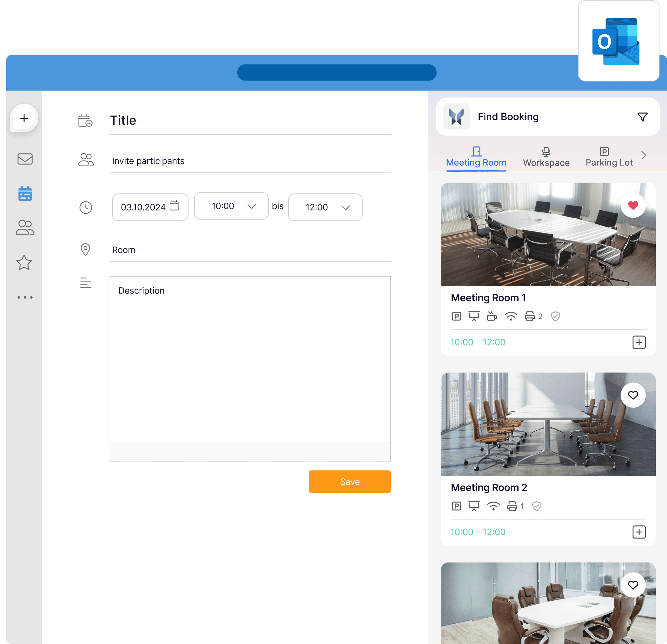The image size is (667, 644).
Task: Open the Mail icon in the sidebar
Action: [x=25, y=158]
